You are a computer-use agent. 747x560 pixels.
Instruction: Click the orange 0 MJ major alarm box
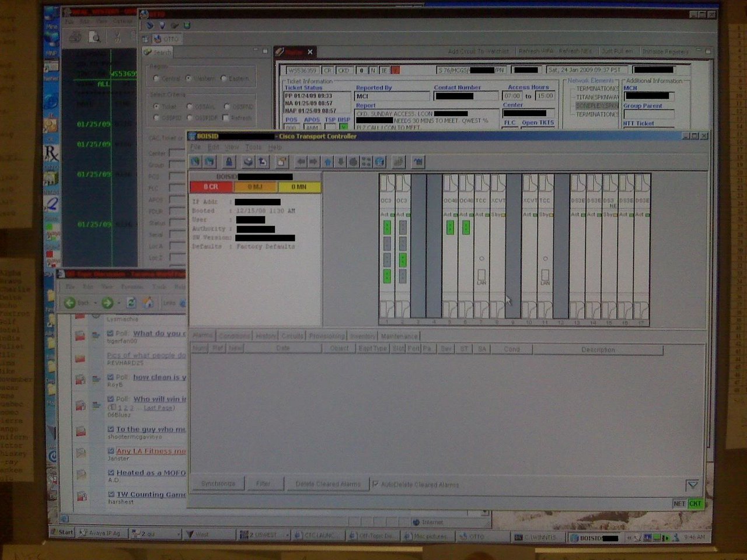255,187
